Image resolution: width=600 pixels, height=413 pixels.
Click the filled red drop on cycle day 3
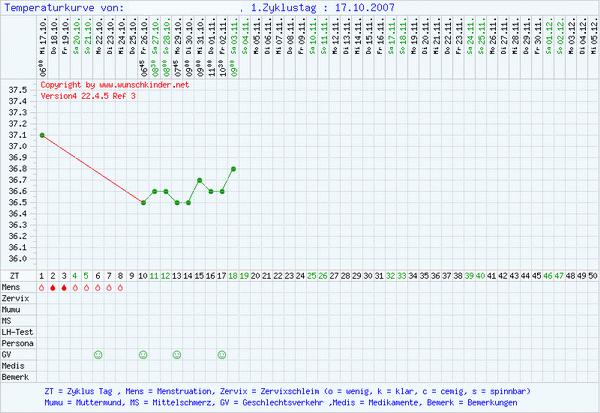[64, 287]
